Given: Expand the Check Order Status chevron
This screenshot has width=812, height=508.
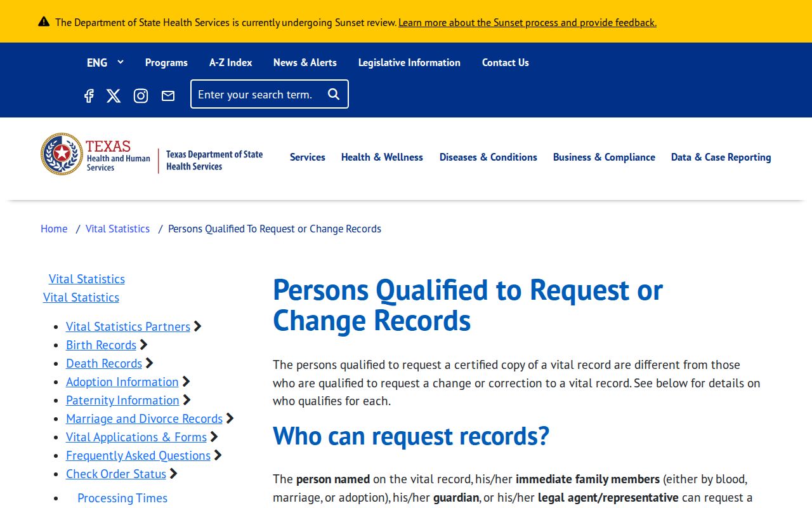Looking at the screenshot, I should pyautogui.click(x=174, y=474).
